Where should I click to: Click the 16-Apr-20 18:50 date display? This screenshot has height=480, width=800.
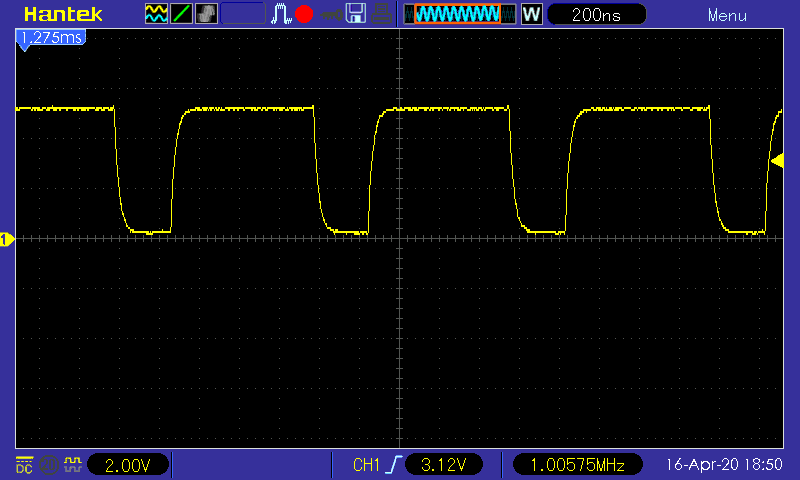[724, 464]
